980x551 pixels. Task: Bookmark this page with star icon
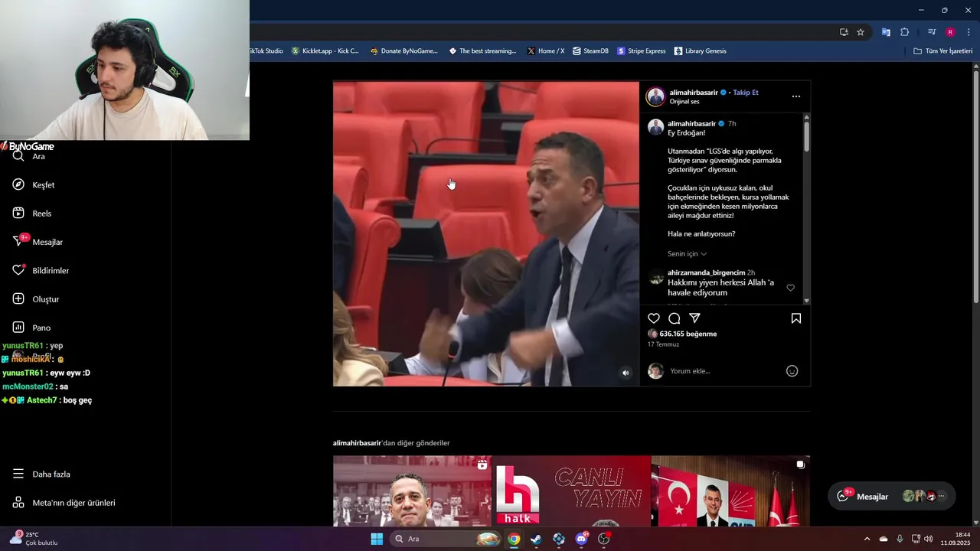[x=861, y=32]
